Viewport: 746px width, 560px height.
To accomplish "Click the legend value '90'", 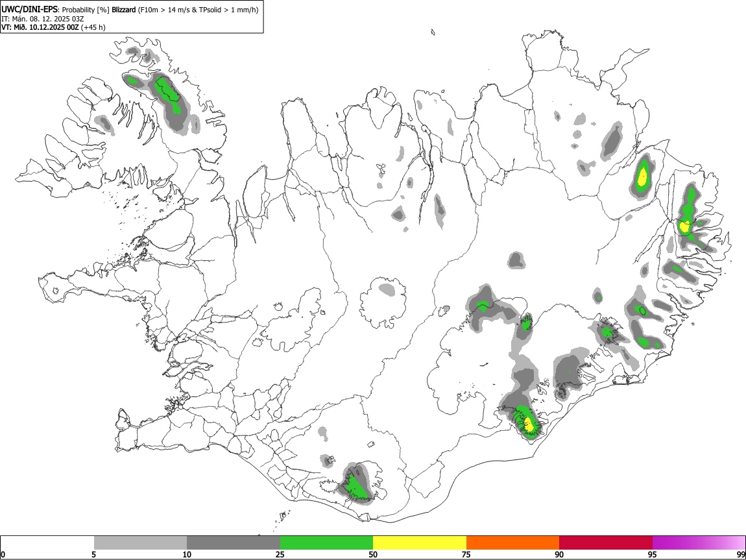I will click(x=559, y=554).
